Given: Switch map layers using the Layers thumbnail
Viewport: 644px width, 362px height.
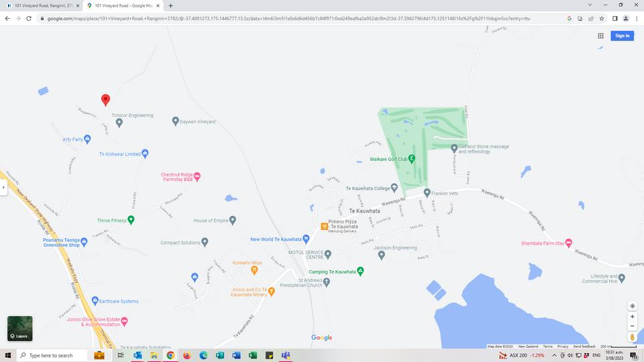Looking at the screenshot, I should click(x=19, y=328).
